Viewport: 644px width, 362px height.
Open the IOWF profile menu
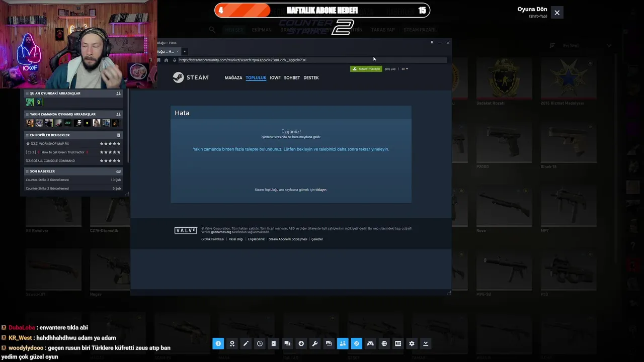pos(275,77)
